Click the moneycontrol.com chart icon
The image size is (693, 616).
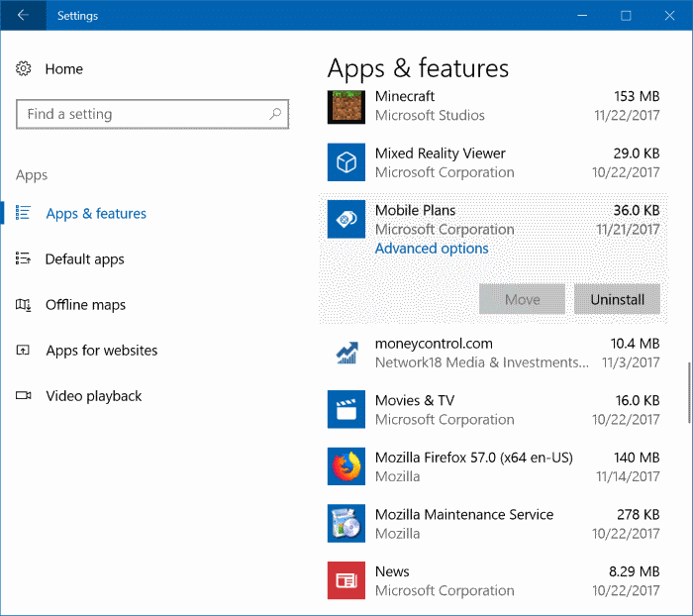346,353
